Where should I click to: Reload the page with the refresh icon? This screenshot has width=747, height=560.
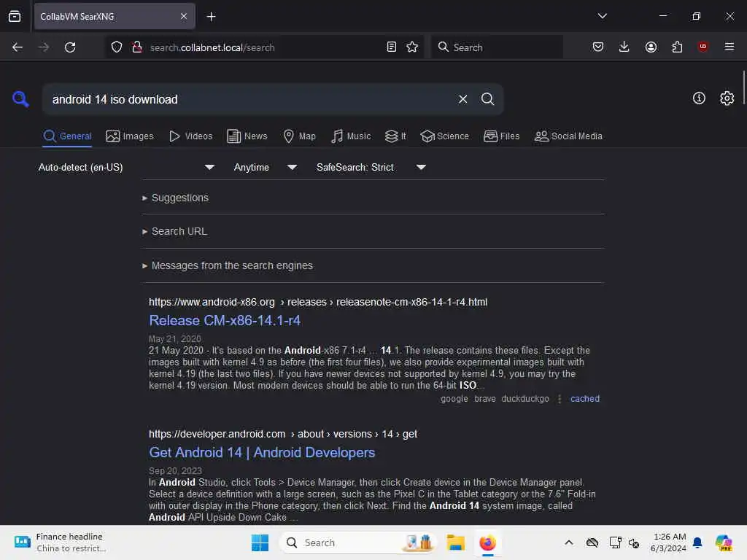[x=70, y=47]
